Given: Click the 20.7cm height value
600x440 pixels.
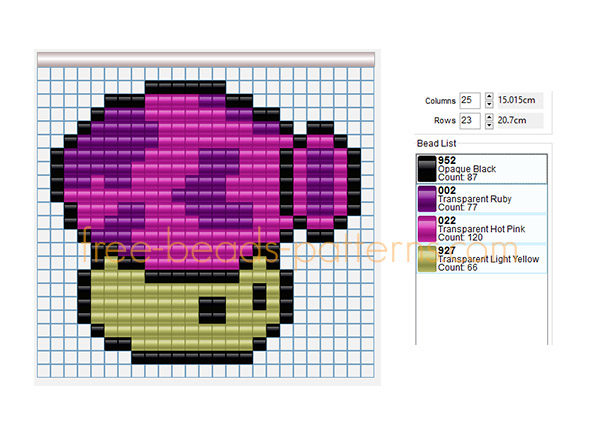Looking at the screenshot, I should 512,121.
